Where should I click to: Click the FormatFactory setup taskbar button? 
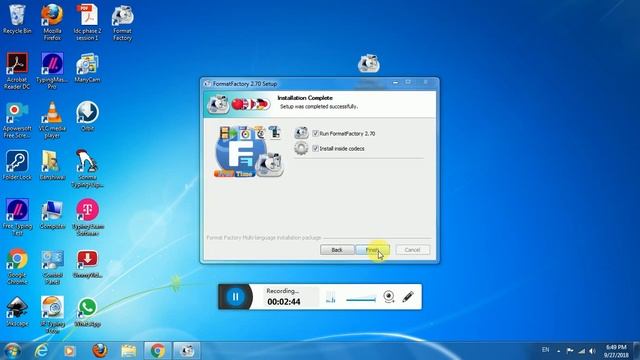click(x=187, y=351)
